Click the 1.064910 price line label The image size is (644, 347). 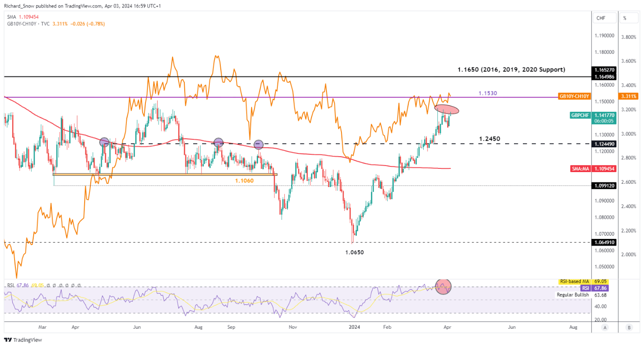pyautogui.click(x=602, y=242)
